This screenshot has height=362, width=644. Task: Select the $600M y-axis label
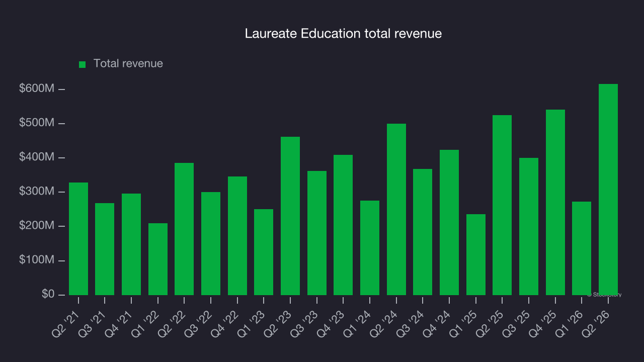coord(37,88)
